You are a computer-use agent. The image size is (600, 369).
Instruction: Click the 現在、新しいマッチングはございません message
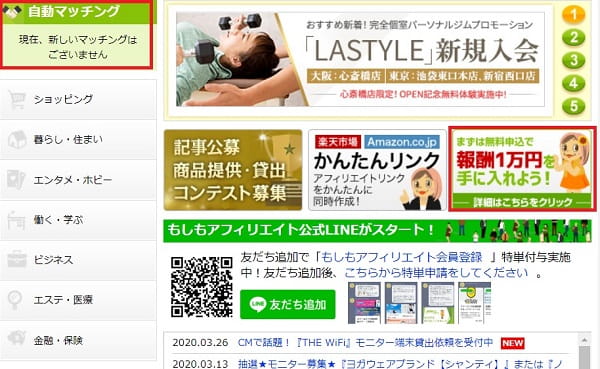pyautogui.click(x=78, y=47)
